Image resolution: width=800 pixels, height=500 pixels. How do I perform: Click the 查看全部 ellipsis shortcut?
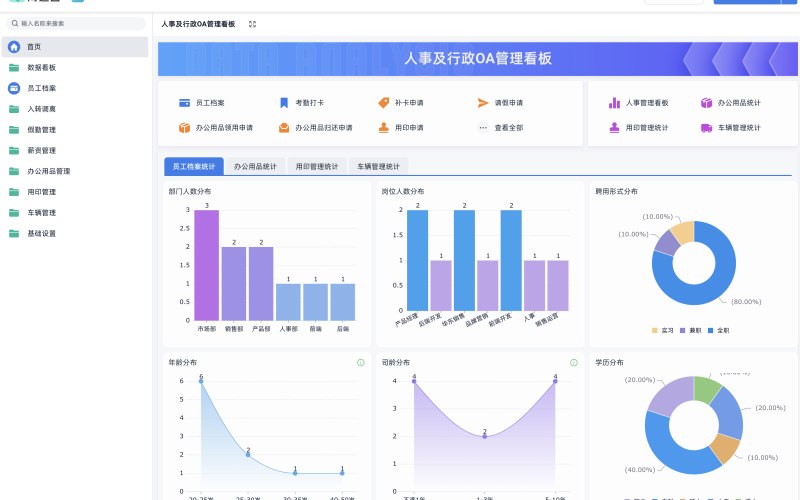[483, 128]
